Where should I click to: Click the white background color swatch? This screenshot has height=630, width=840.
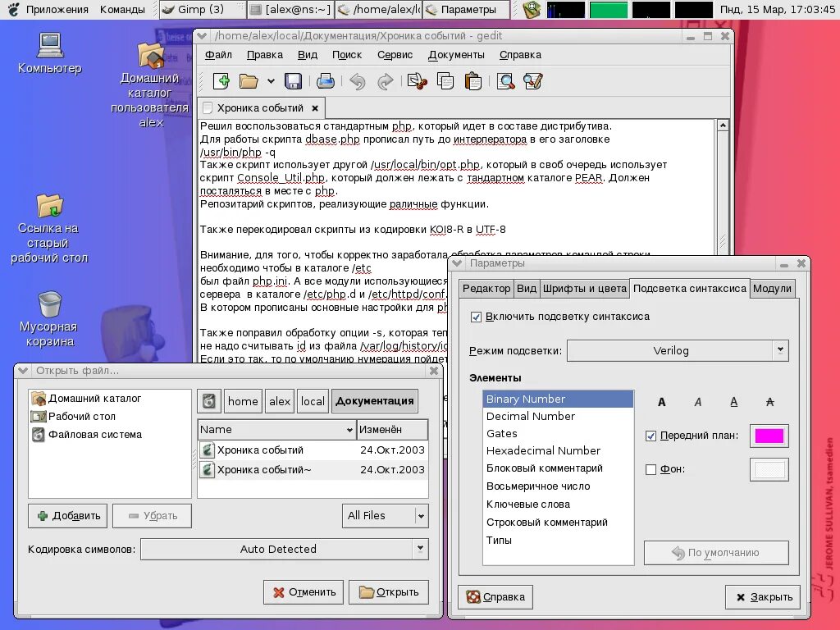click(769, 470)
